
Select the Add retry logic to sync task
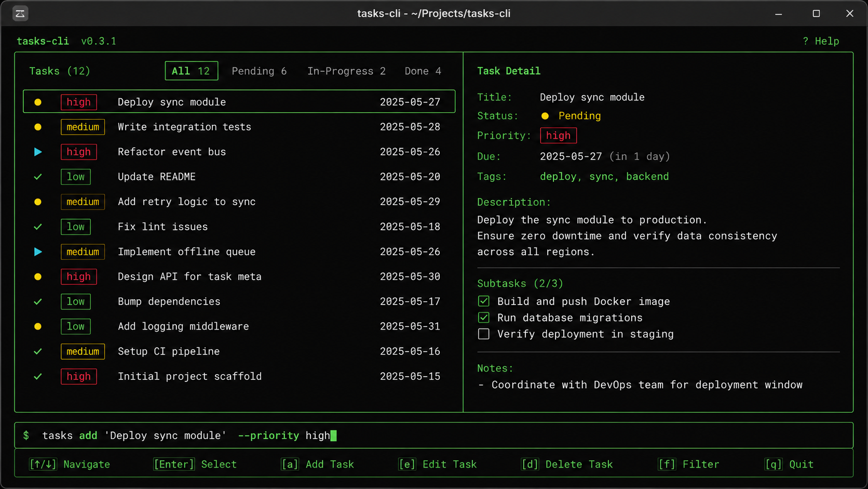[x=239, y=202]
